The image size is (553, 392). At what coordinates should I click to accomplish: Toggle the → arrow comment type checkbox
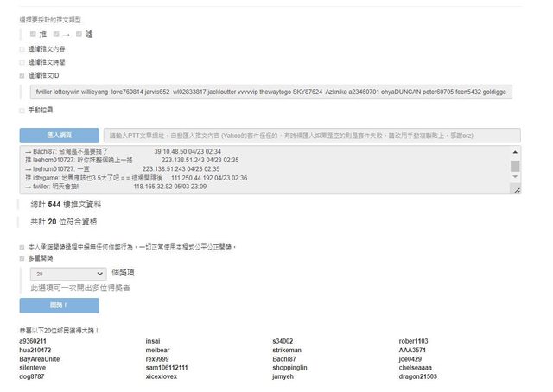[x=56, y=34]
